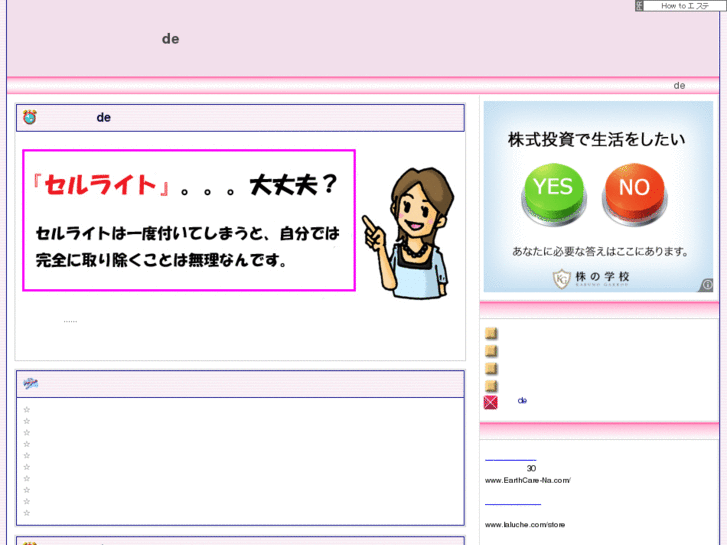Open the blue de link beside the envelope

522,400
